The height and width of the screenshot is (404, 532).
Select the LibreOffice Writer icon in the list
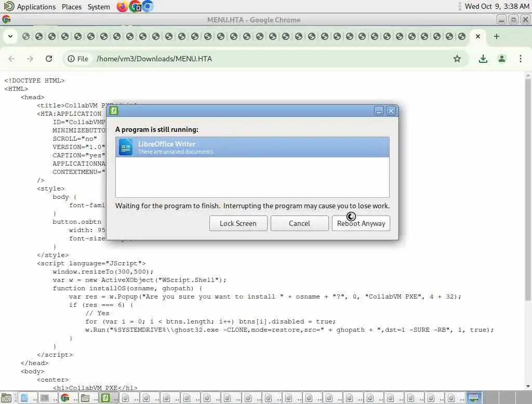[126, 147]
